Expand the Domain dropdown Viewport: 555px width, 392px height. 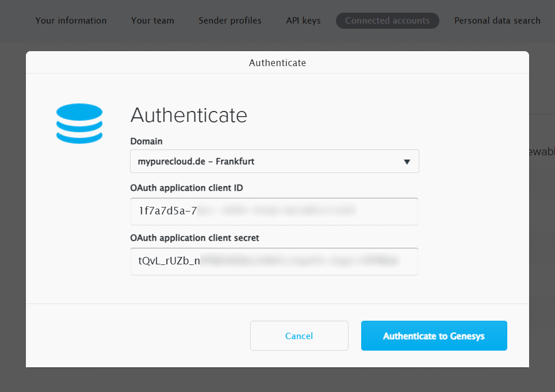(275, 162)
